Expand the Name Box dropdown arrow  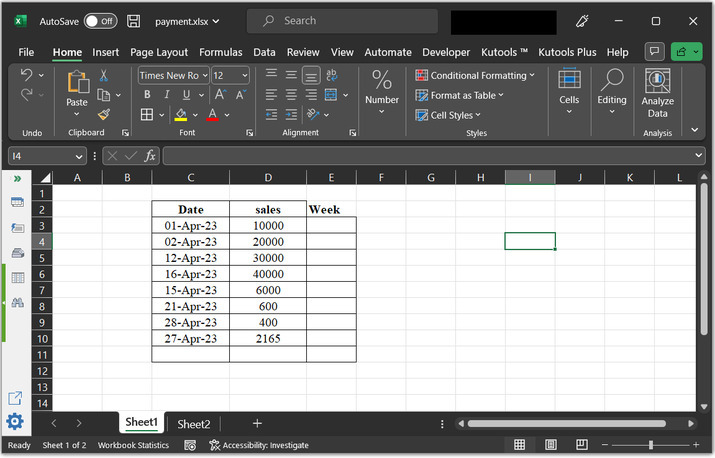(79, 156)
